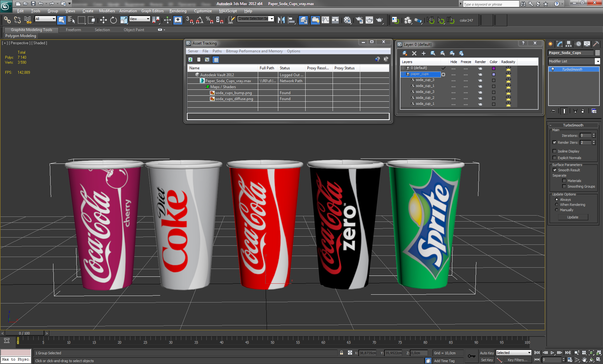Open the Render Setup teapot icon
The height and width of the screenshot is (364, 603).
pyautogui.click(x=359, y=20)
